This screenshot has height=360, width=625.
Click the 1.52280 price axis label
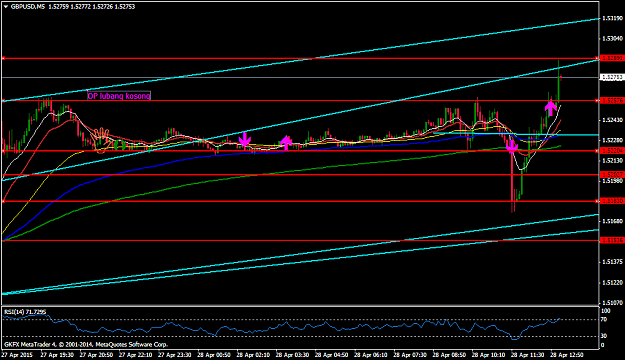(x=612, y=140)
